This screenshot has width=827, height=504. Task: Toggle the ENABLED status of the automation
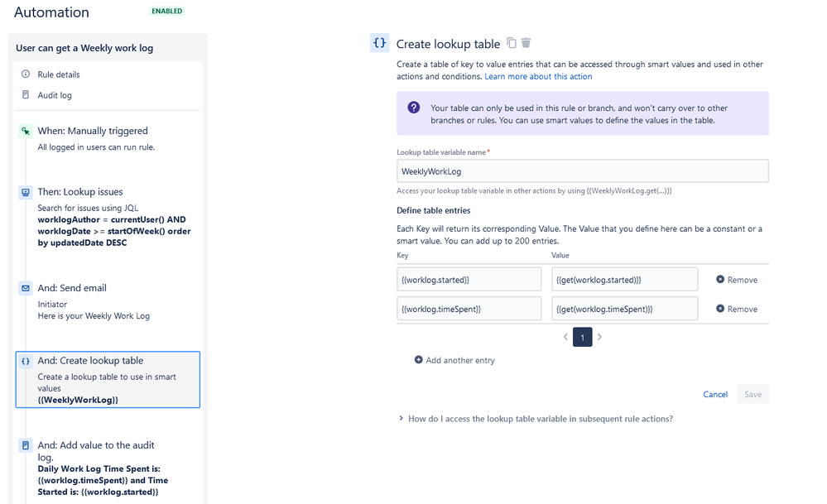pos(166,11)
